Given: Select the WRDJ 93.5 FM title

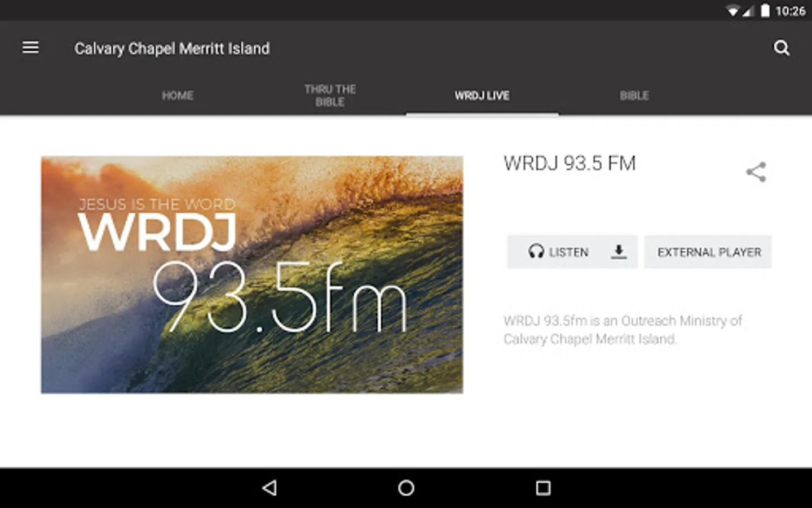Looking at the screenshot, I should pos(570,164).
